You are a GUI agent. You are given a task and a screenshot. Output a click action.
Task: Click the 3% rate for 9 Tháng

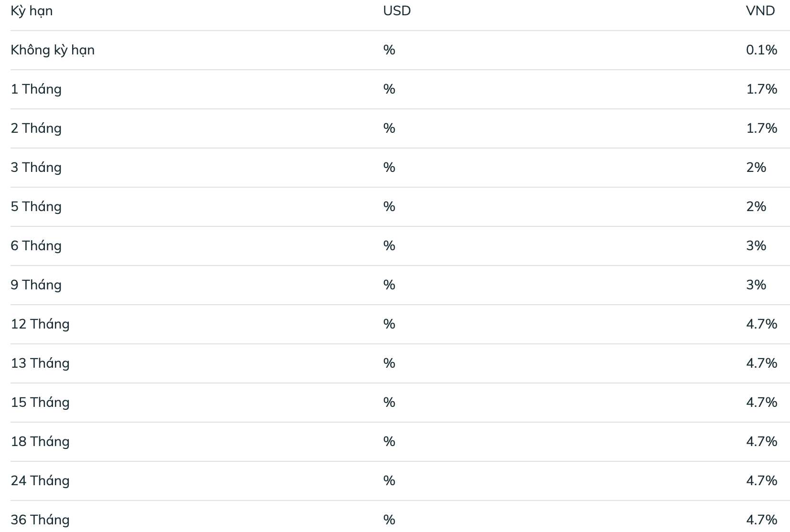756,285
